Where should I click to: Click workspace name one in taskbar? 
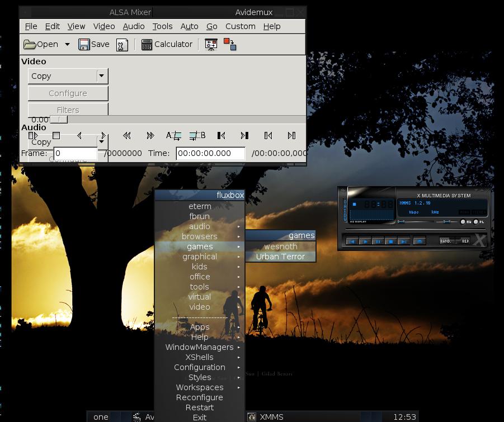click(x=101, y=417)
